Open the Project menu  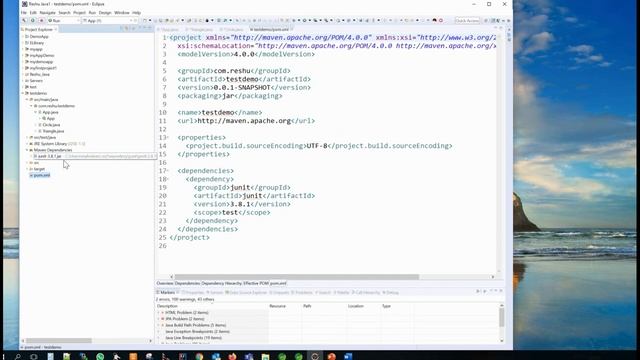point(79,13)
